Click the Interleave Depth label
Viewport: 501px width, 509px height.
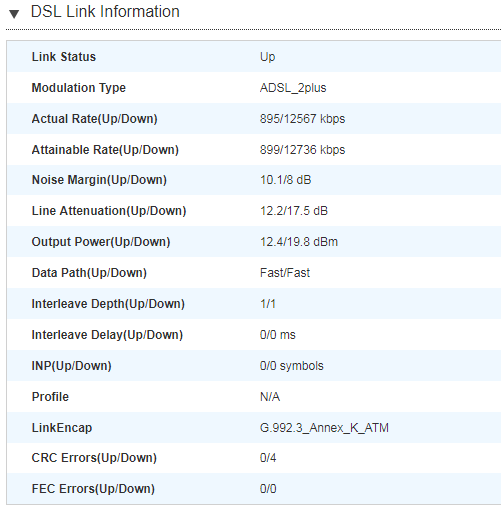pyautogui.click(x=108, y=304)
